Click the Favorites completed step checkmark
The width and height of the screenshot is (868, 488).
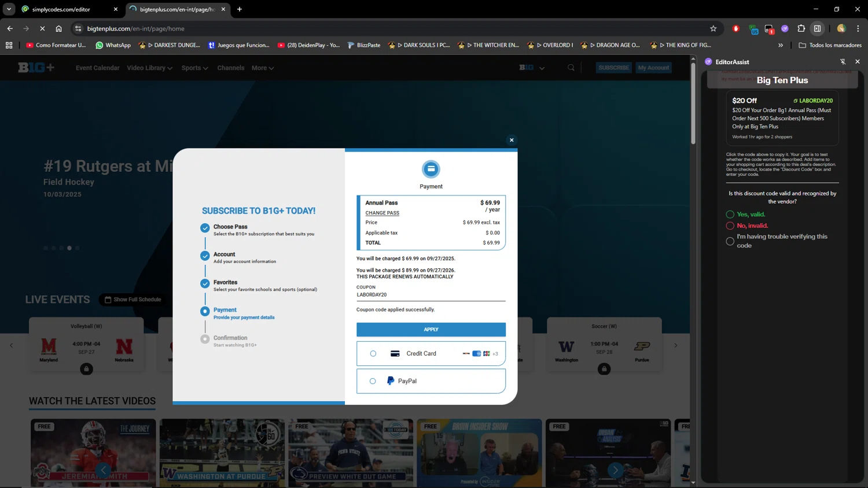(205, 283)
